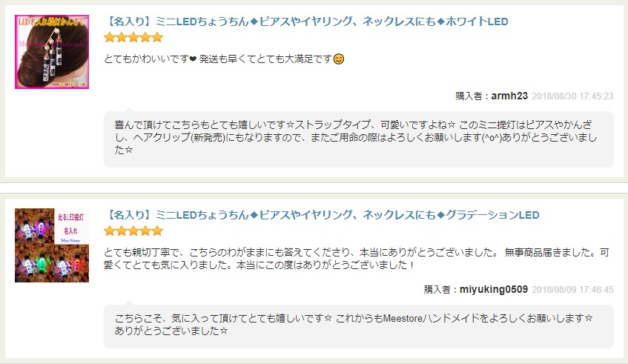The width and height of the screenshot is (628, 364).
Task: Select buyer name armh23
Action: click(x=509, y=96)
